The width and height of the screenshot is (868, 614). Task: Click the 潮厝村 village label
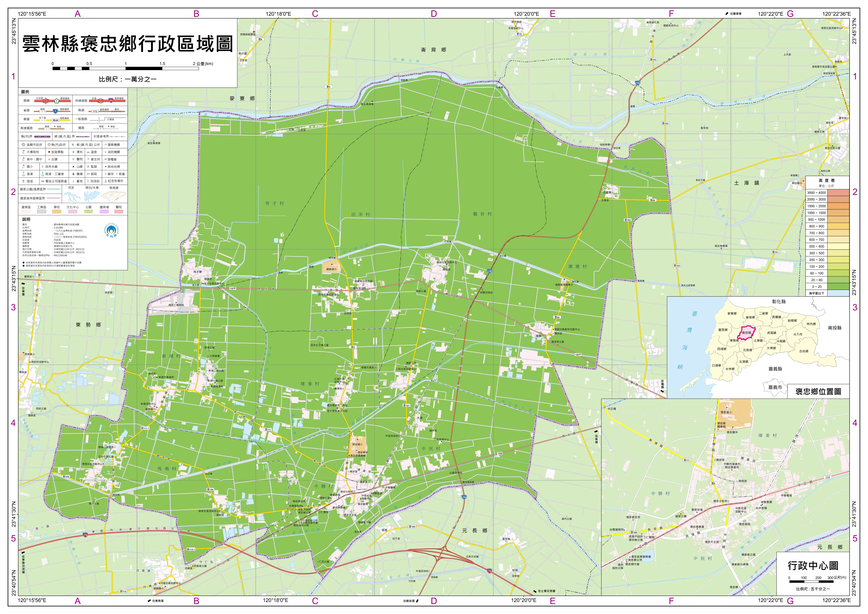tap(578, 267)
